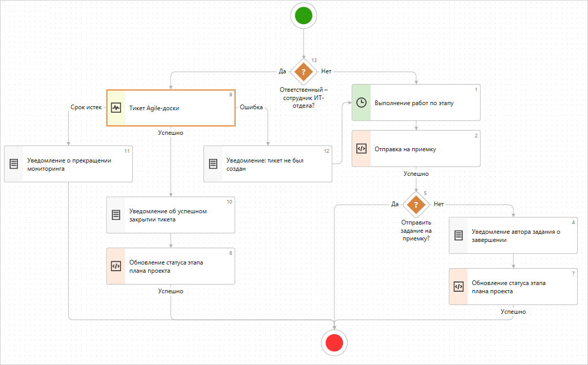Click the script icon on block number 8
Image resolution: width=588 pixels, height=365 pixels.
click(x=116, y=266)
